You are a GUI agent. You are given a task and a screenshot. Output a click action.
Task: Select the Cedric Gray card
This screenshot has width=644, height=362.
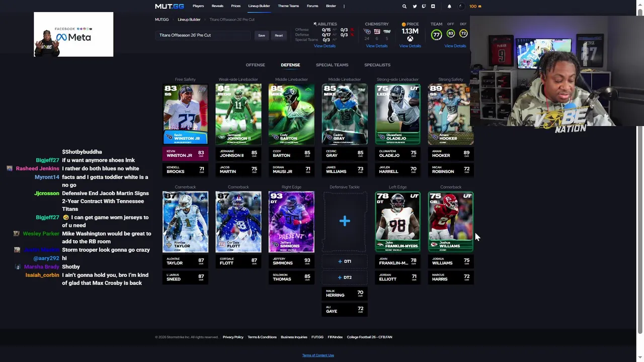pos(345,114)
